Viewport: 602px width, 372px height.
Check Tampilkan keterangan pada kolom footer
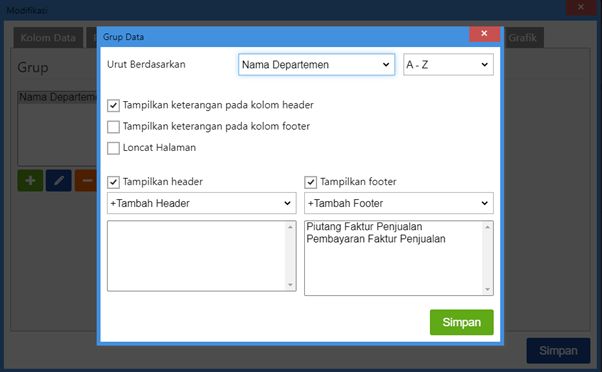113,127
